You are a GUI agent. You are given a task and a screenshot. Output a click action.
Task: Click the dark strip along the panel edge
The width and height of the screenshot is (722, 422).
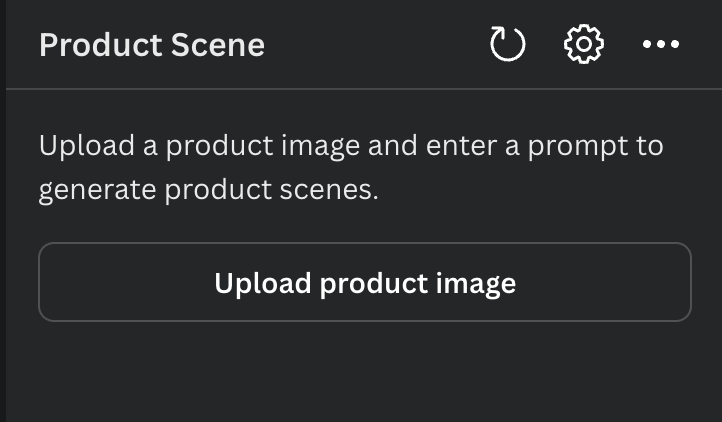coord(3,211)
